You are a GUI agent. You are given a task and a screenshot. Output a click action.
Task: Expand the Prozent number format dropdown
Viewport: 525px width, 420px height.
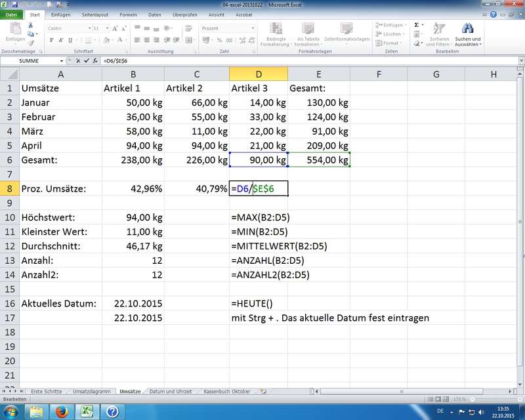tap(252, 28)
